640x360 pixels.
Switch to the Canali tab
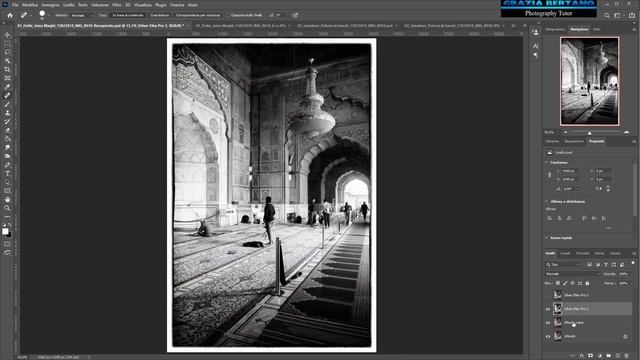[x=565, y=253]
